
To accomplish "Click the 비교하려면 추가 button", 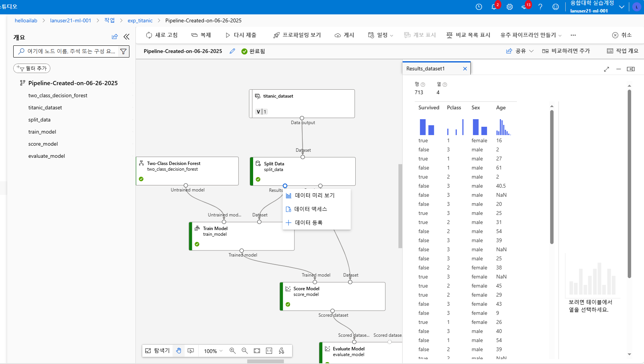I will coord(566,51).
